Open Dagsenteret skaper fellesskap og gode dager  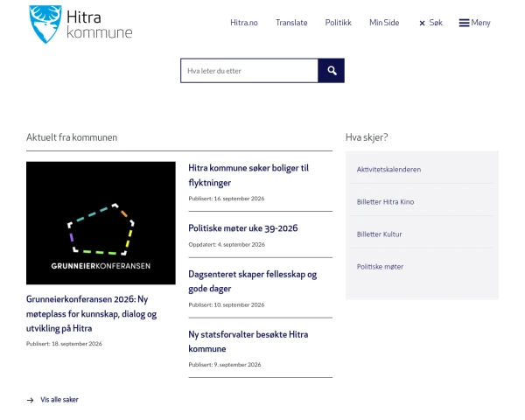coord(253,282)
